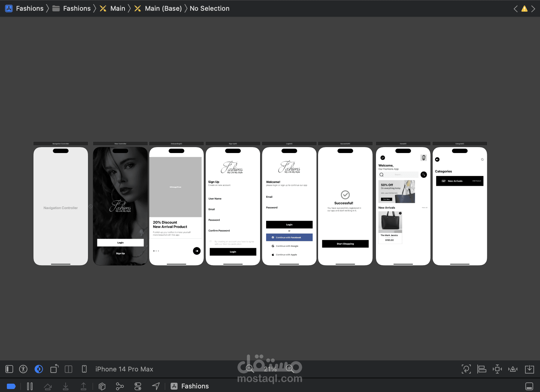The image size is (540, 392).
Task: Open Resolve Auto Layout Issues menu
Action: [513, 369]
